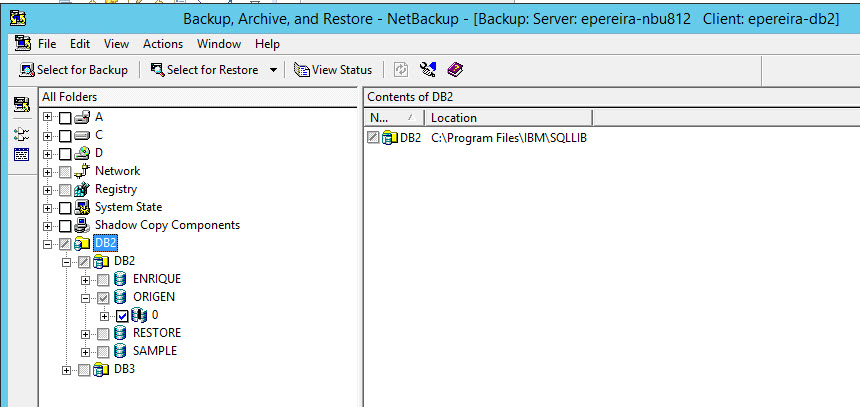
Task: Click the partition 0 icon under ORIGEN
Action: pos(139,315)
